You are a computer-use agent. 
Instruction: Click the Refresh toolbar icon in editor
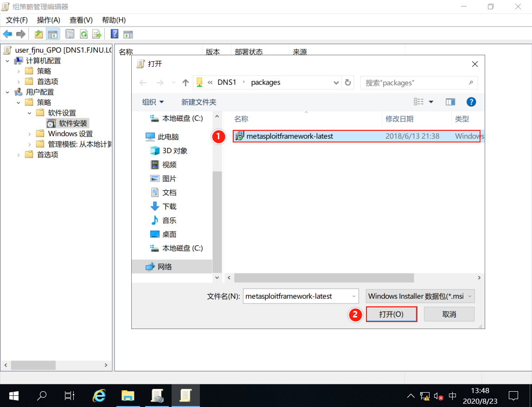tap(83, 34)
